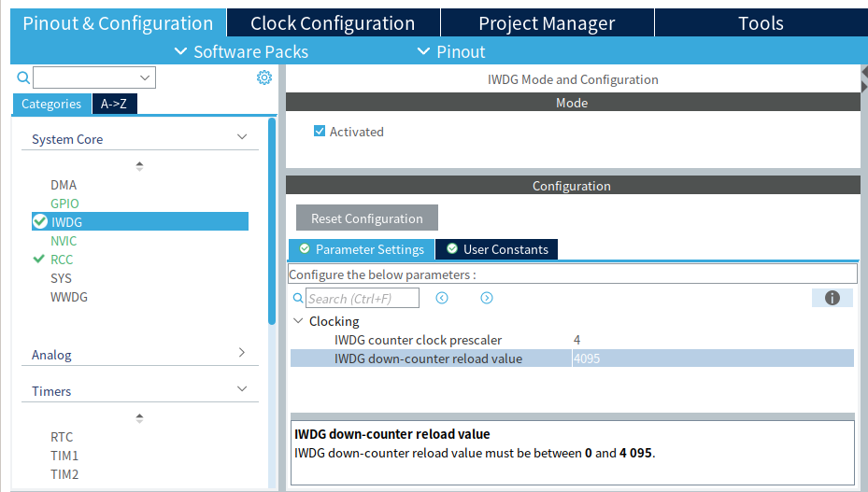This screenshot has width=868, height=492.
Task: Switch to the User Constants tab
Action: [497, 249]
